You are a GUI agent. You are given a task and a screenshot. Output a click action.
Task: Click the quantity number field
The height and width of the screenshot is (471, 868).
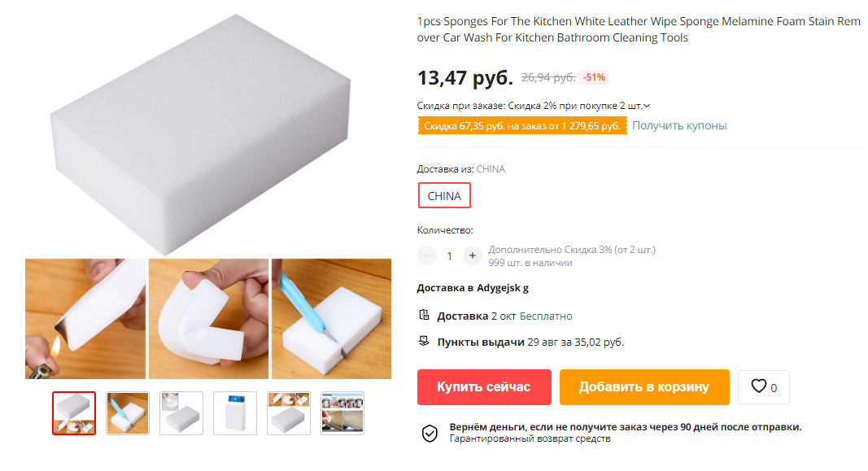coord(449,255)
